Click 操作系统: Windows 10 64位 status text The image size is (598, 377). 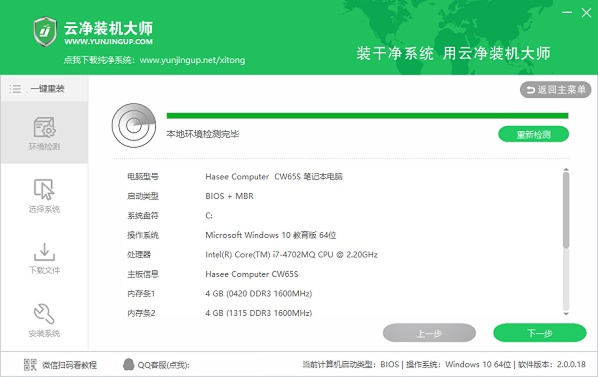point(458,364)
